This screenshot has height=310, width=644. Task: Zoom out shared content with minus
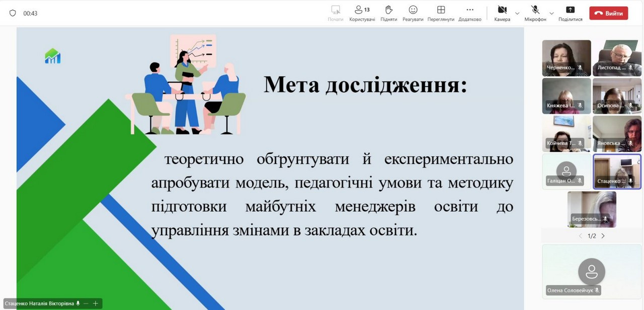86,303
